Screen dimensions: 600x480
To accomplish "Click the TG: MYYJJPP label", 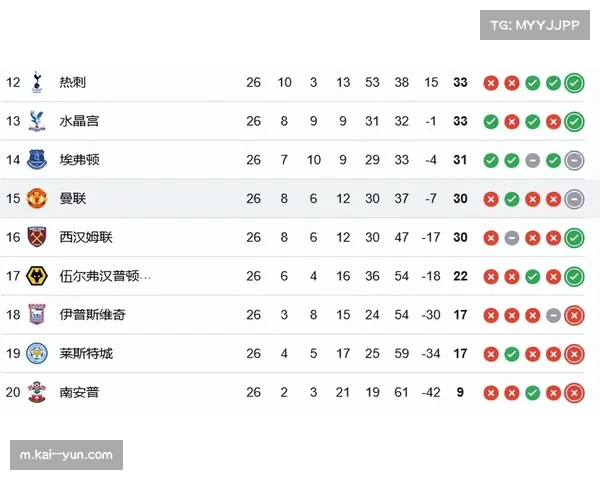I will (x=536, y=24).
